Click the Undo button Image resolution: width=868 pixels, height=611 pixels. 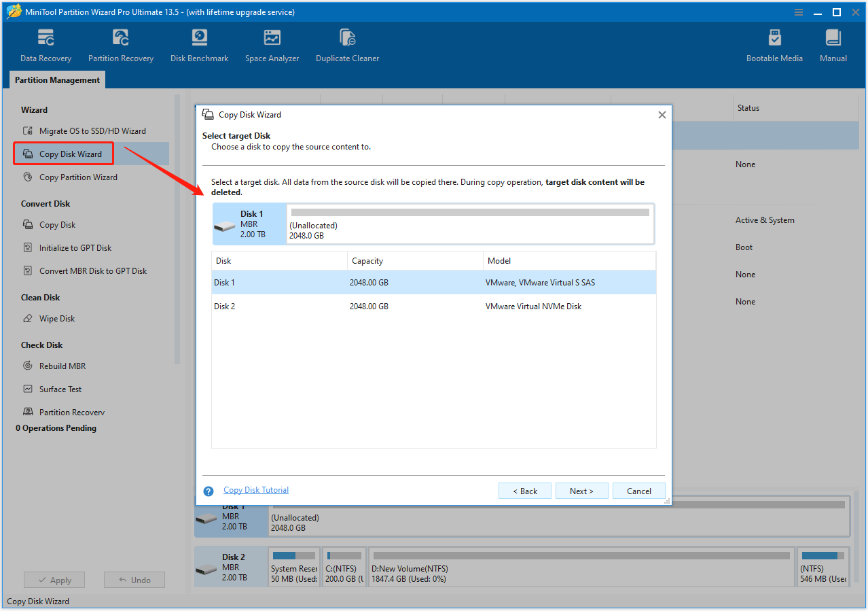point(134,579)
